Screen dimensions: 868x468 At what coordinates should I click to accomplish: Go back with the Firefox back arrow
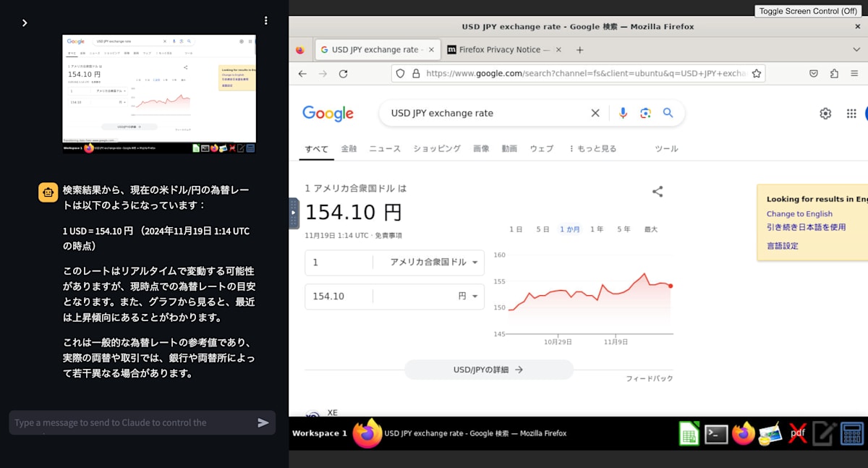302,74
